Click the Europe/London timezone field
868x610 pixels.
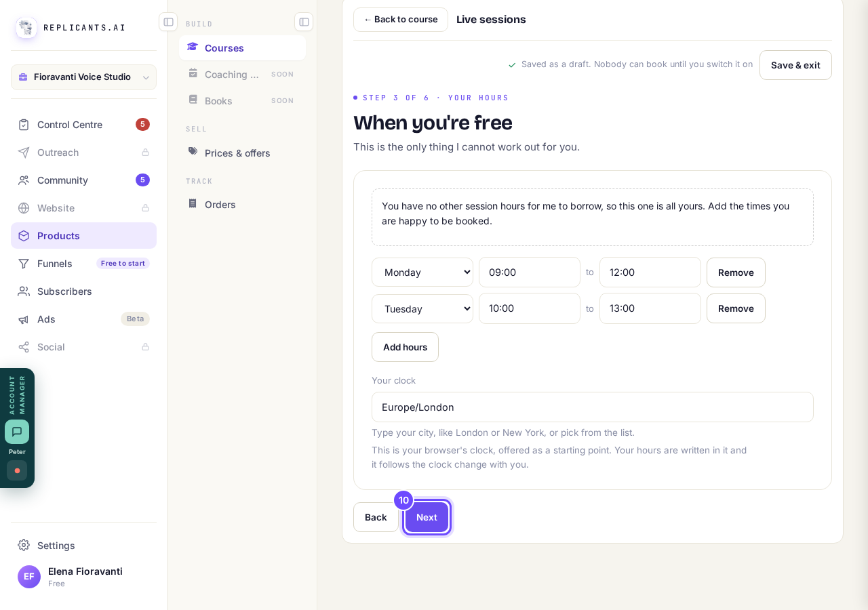[593, 407]
